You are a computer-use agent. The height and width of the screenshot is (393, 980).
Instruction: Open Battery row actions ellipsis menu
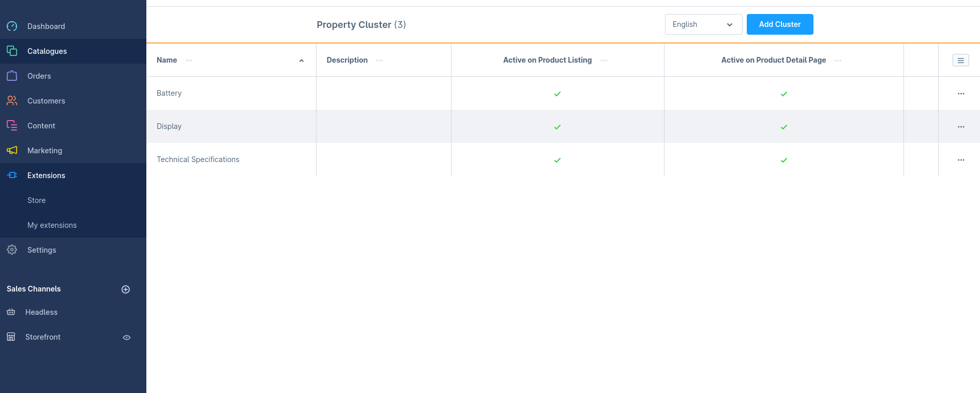tap(961, 94)
